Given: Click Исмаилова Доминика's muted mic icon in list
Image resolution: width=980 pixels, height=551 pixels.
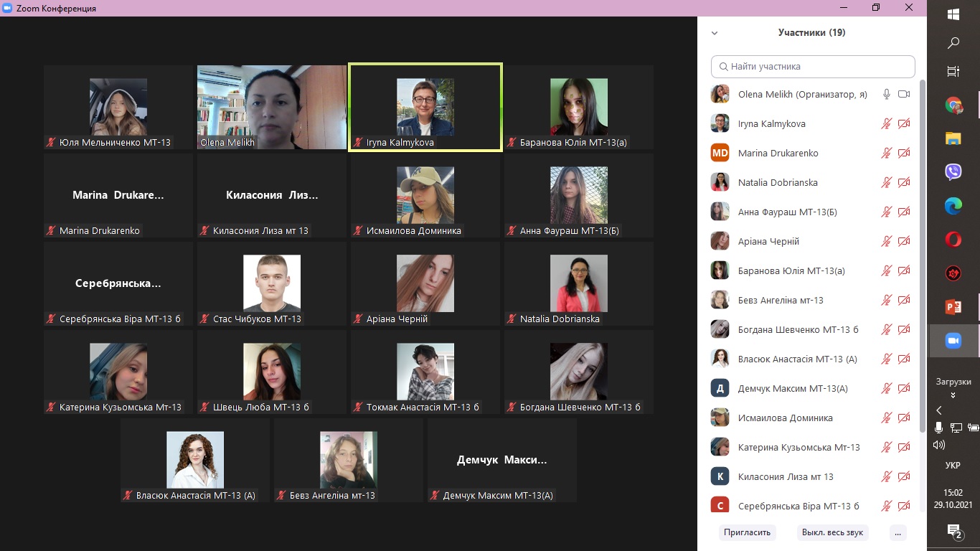Looking at the screenshot, I should click(887, 418).
